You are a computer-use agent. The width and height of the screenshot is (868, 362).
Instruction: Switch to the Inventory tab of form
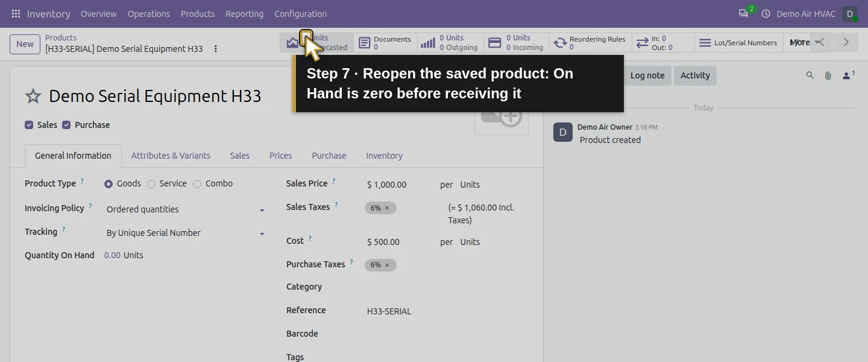385,156
